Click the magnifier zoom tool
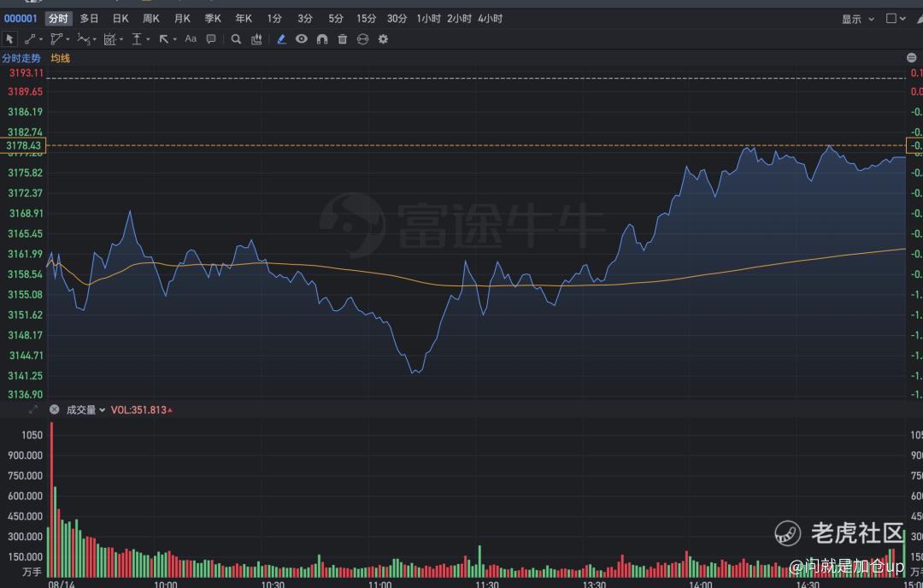Viewport: 923px width, 588px height. tap(236, 39)
